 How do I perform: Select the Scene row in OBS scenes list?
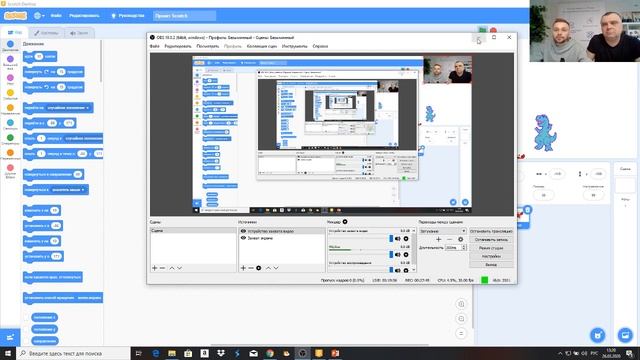193,231
